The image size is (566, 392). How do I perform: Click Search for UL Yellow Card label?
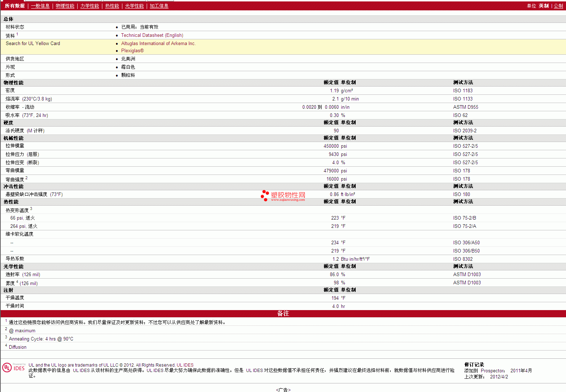(33, 44)
